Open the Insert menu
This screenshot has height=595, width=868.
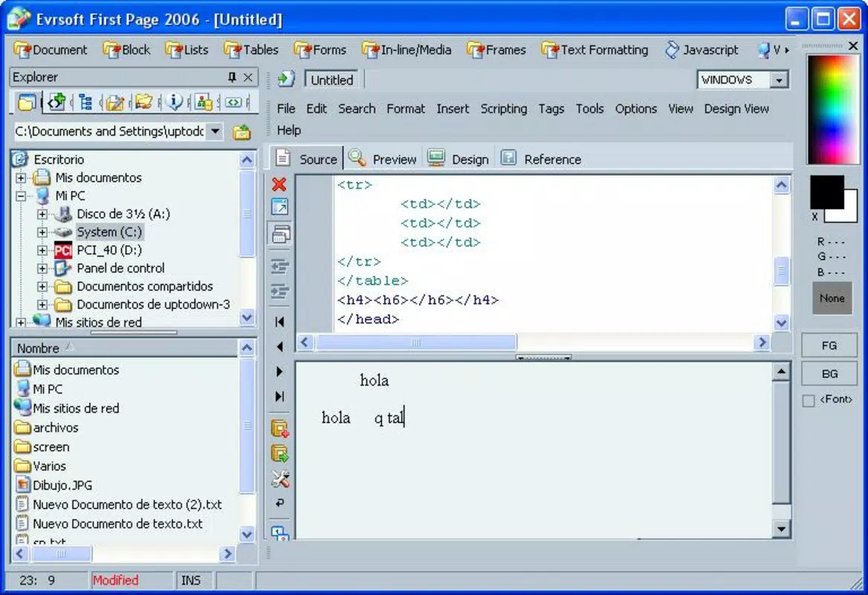coord(453,109)
